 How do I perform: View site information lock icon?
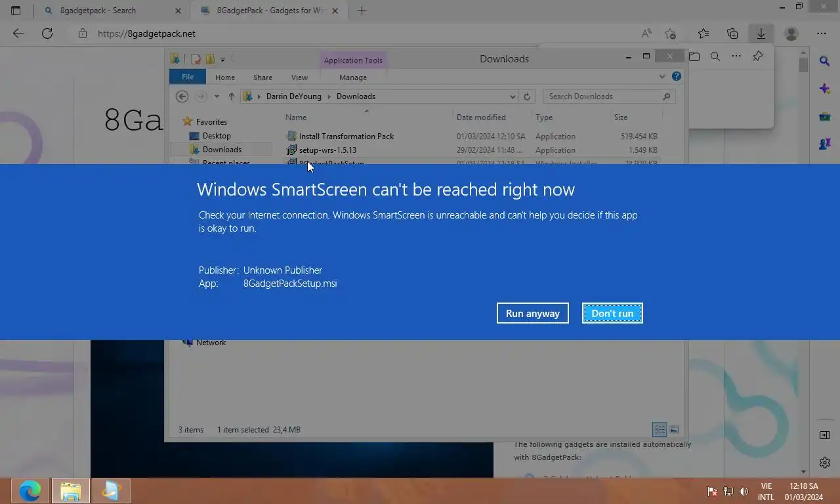pyautogui.click(x=82, y=33)
